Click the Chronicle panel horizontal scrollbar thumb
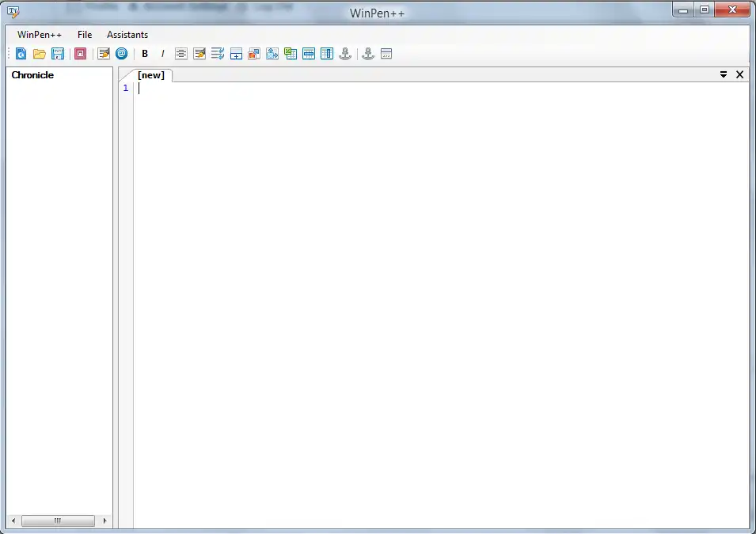This screenshot has width=756, height=534. 58,521
